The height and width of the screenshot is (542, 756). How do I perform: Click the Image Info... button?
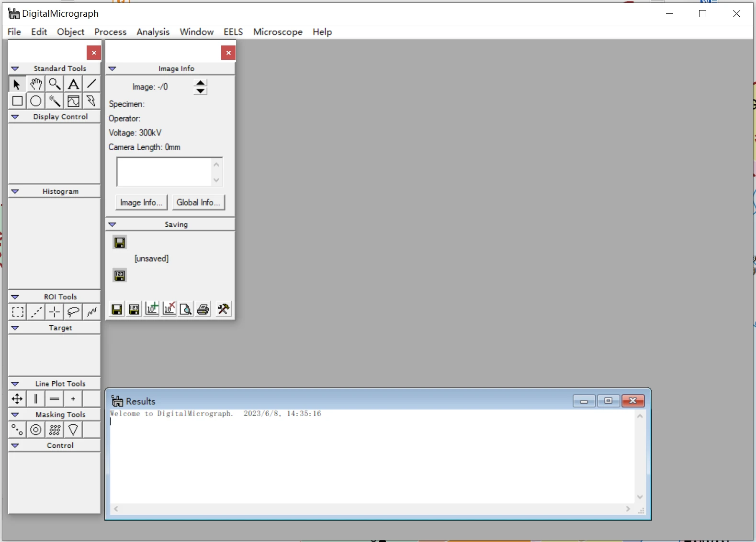click(x=141, y=202)
